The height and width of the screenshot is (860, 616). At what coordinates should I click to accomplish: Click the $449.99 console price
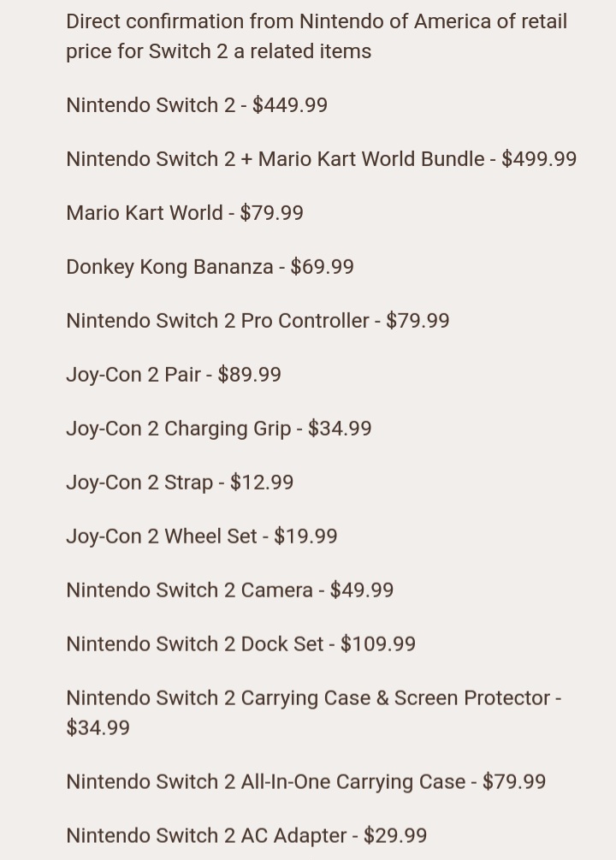(x=290, y=104)
